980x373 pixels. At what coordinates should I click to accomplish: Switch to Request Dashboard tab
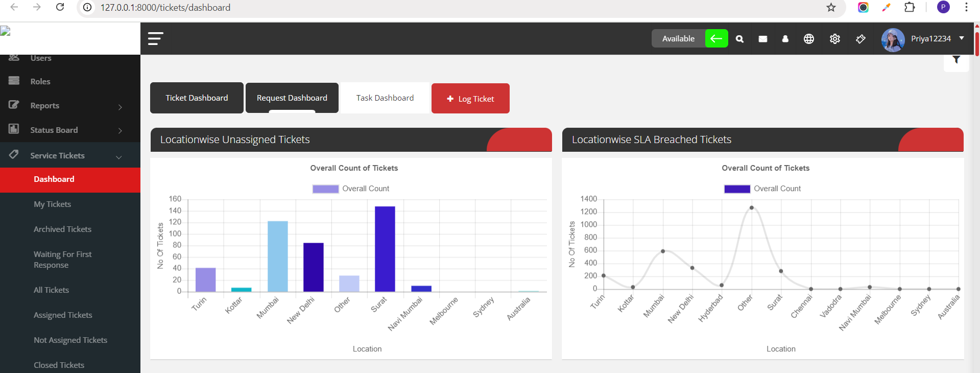(x=292, y=98)
